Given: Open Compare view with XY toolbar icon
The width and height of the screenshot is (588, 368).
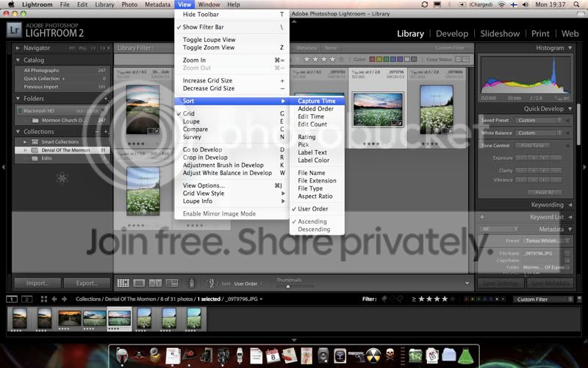Looking at the screenshot, I should pos(155,283).
